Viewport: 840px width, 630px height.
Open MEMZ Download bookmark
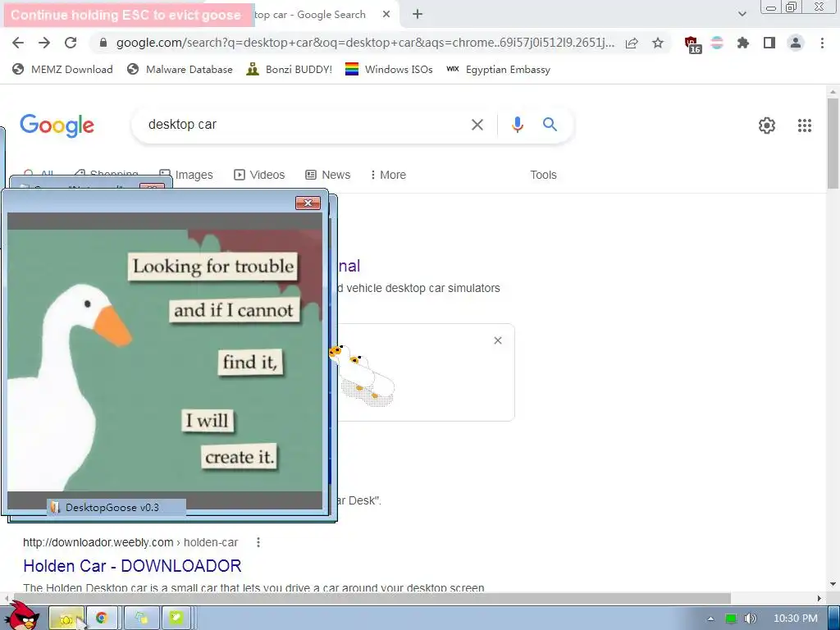(62, 69)
